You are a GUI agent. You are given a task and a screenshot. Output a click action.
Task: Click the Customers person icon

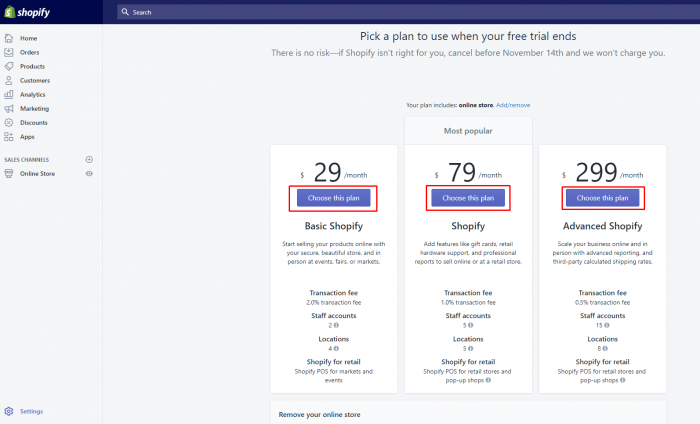click(8, 80)
